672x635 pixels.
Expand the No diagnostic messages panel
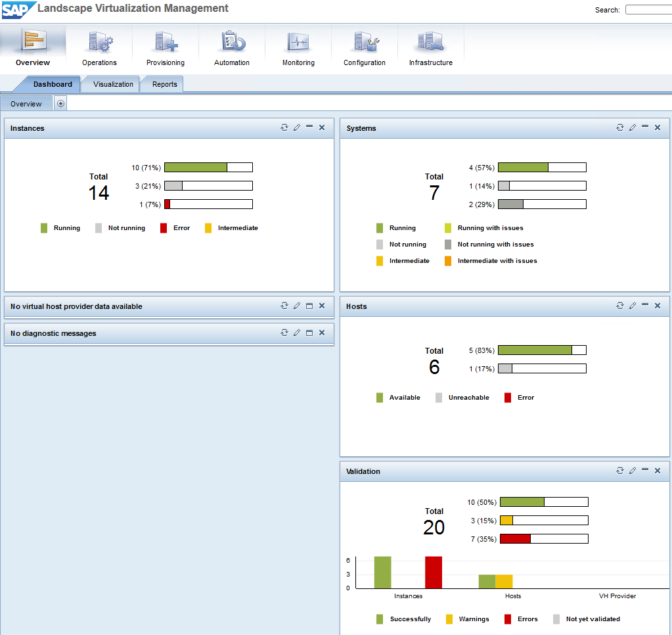309,333
